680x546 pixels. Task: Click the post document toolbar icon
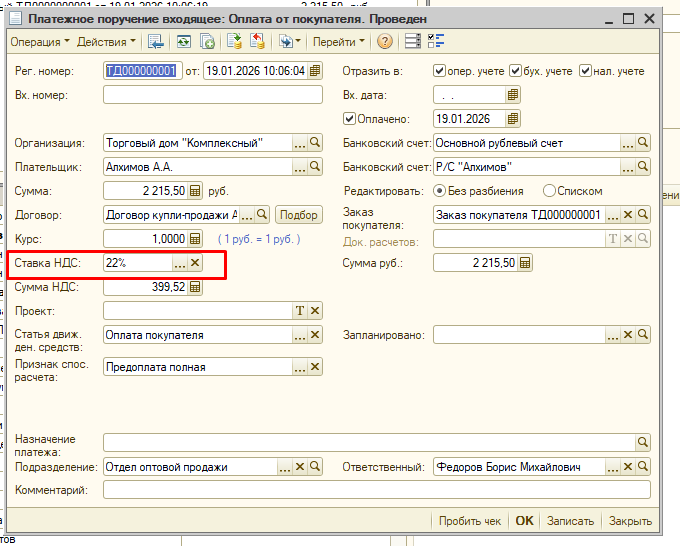click(x=234, y=42)
